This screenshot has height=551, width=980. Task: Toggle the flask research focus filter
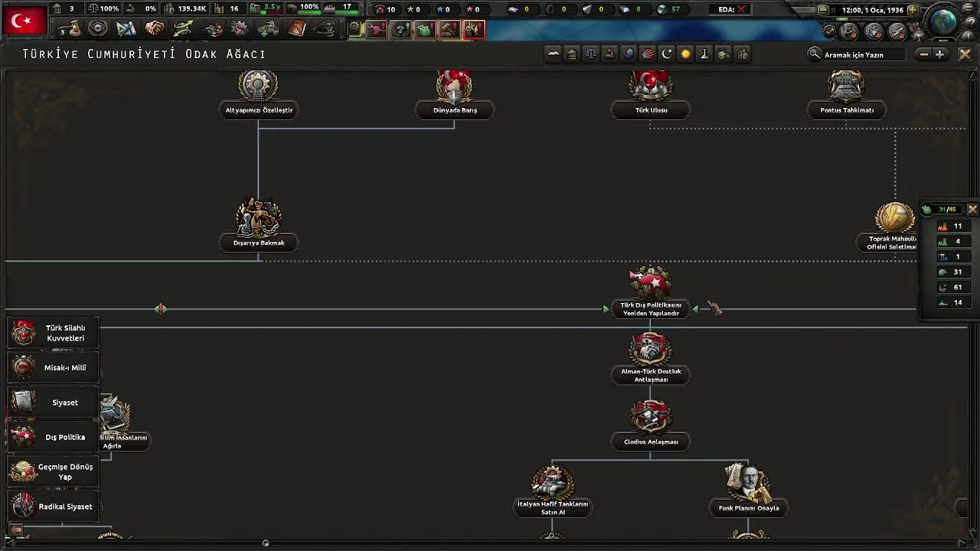pyautogui.click(x=704, y=54)
